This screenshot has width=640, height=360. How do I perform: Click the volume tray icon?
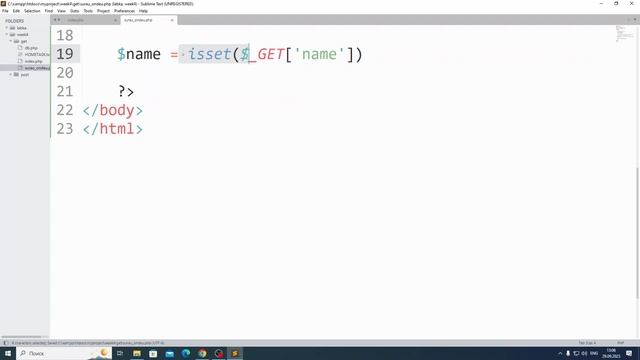click(x=584, y=353)
